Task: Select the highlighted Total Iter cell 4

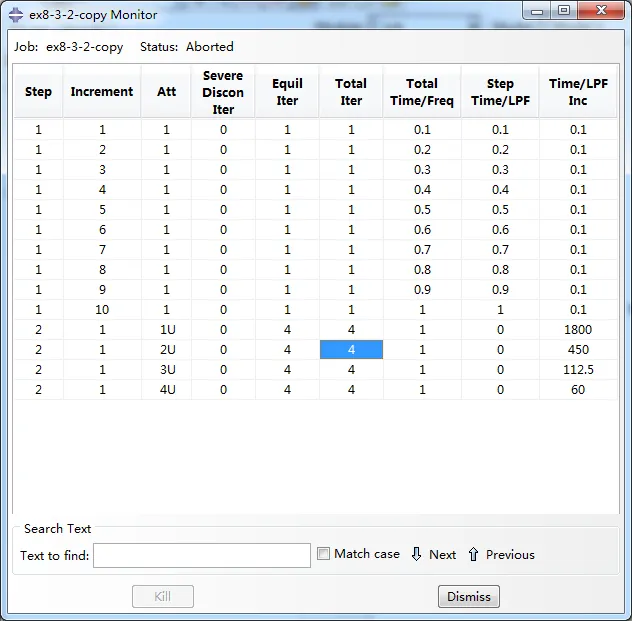Action: [x=351, y=349]
